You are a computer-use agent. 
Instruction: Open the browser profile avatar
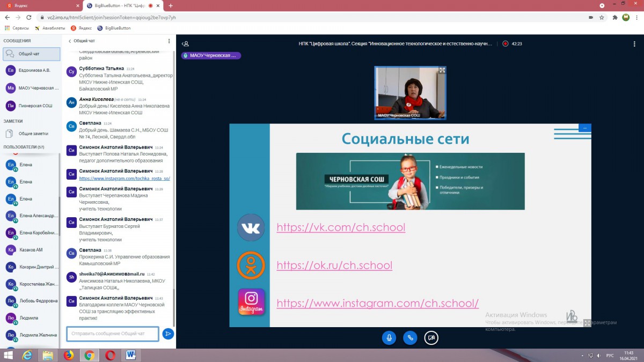tap(626, 17)
